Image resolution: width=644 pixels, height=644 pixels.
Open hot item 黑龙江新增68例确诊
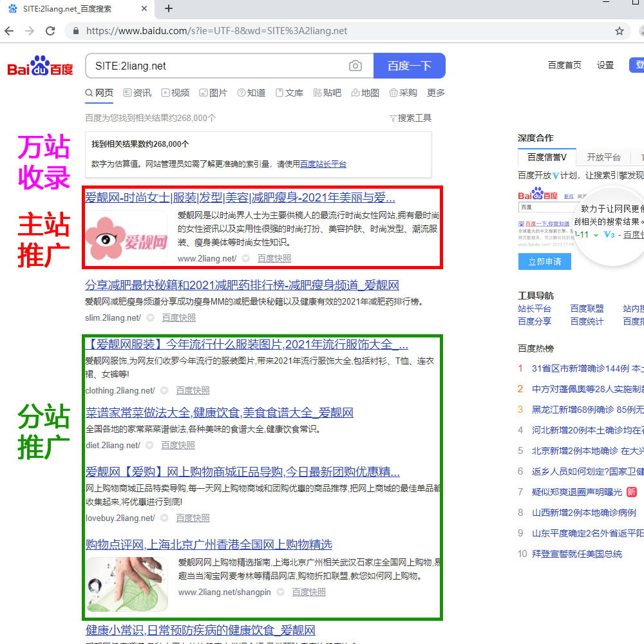(587, 410)
